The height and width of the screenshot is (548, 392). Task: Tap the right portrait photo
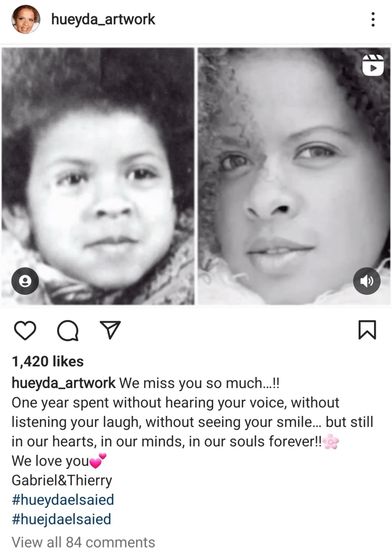[x=294, y=176]
